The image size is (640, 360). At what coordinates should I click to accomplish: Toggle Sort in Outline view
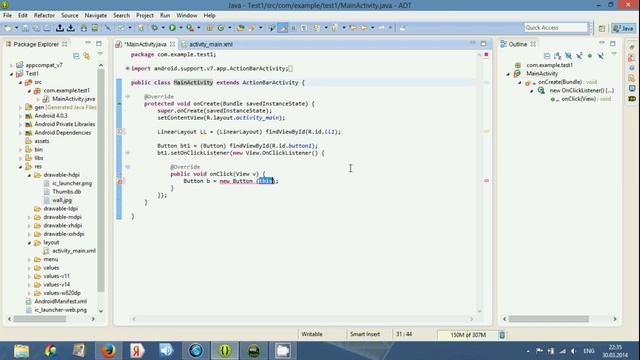tap(558, 56)
